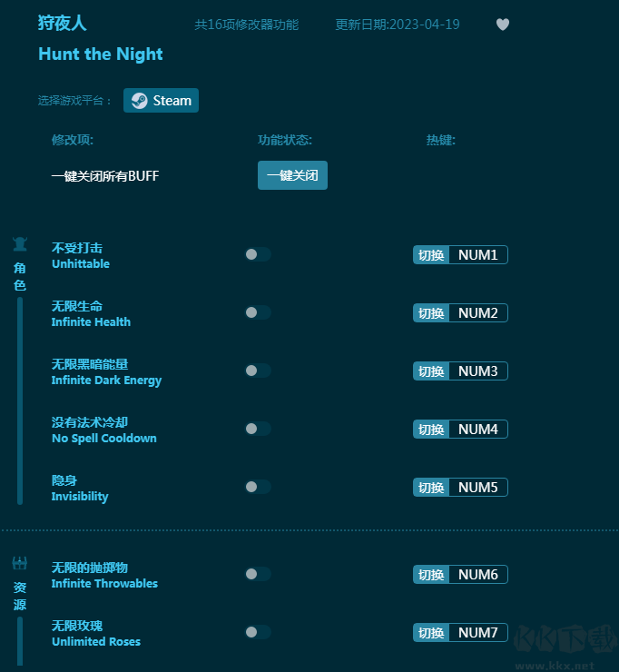Click 切换 label beside NUM4
The image size is (619, 672).
[x=431, y=430]
